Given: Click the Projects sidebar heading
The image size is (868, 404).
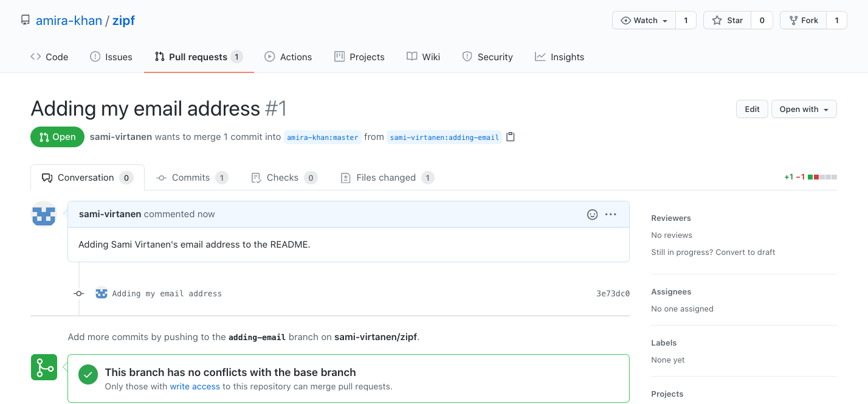Looking at the screenshot, I should point(667,394).
